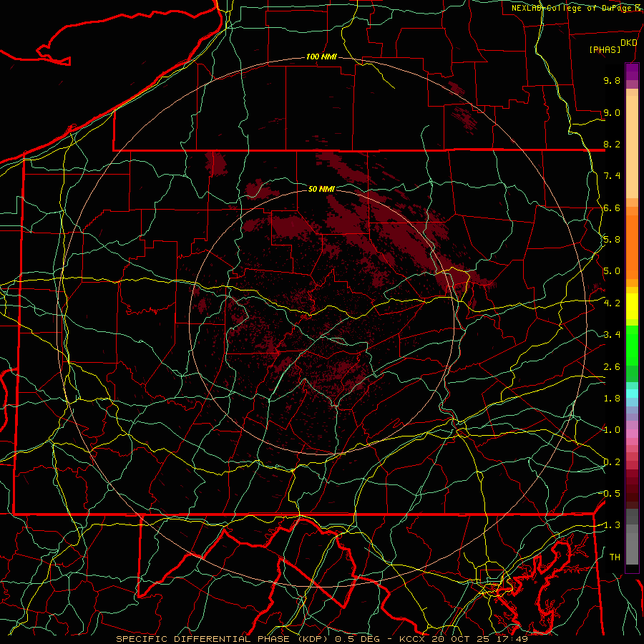The height and width of the screenshot is (644, 644).
Task: Click the 2.6 value on color scale
Action: pos(612,366)
